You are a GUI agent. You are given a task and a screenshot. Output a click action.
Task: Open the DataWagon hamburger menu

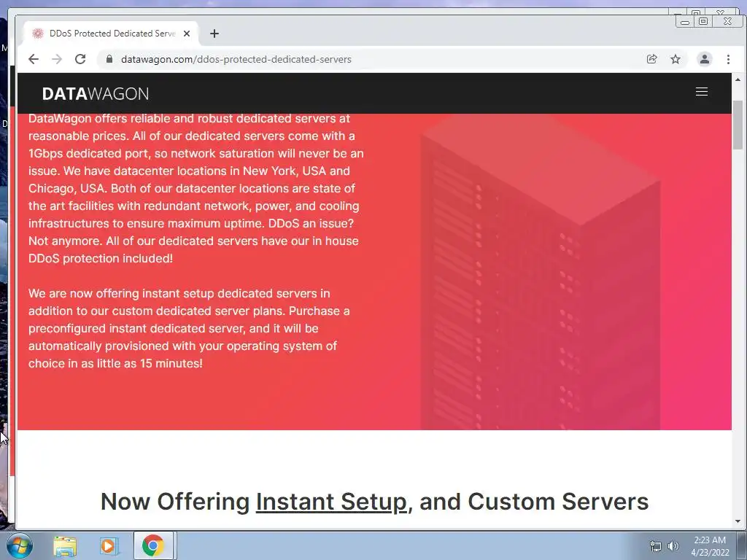(701, 92)
